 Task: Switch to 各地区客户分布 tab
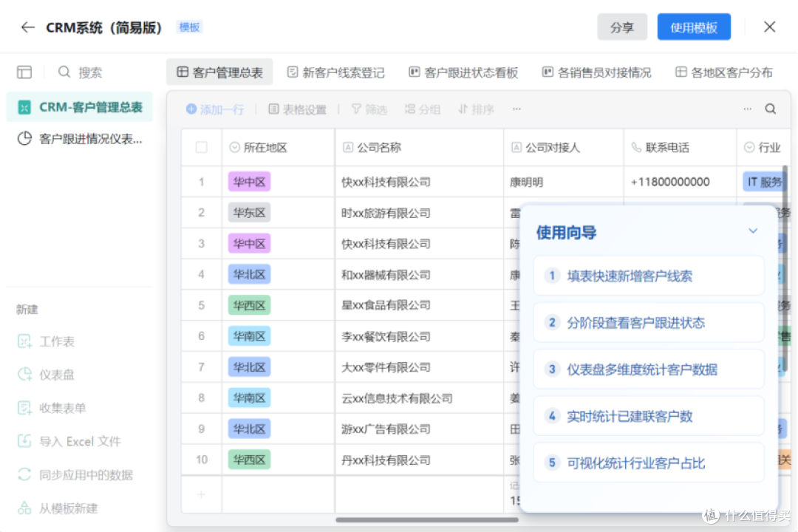(x=723, y=72)
